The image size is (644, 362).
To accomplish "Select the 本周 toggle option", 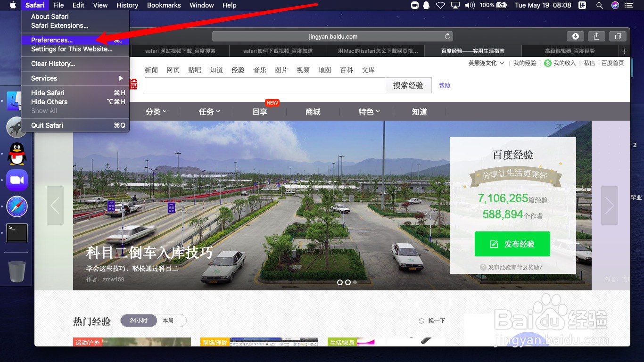I will 168,321.
